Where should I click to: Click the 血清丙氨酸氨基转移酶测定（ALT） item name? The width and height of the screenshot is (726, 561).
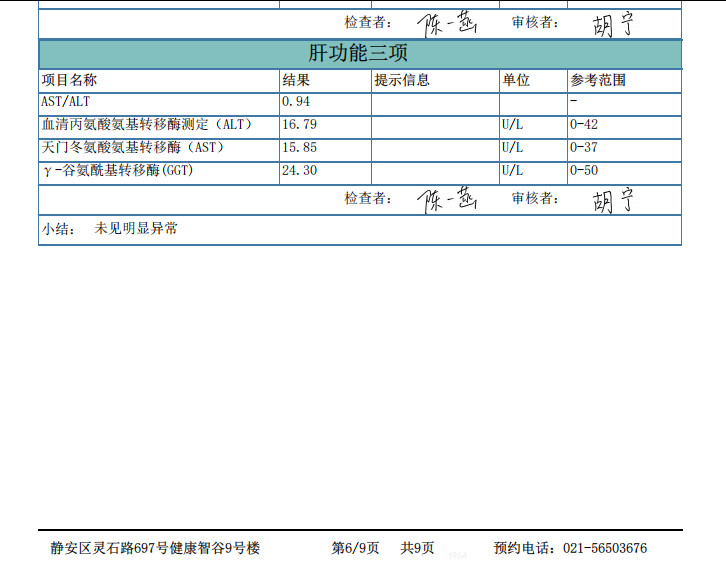click(x=147, y=125)
